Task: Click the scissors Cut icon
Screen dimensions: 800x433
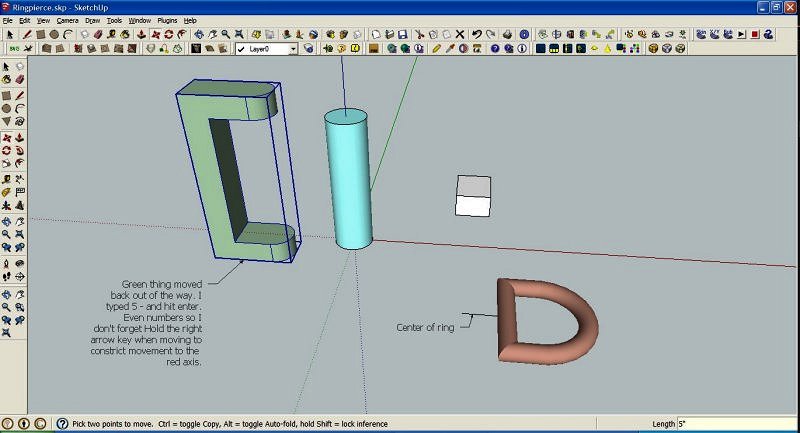Action: click(417, 34)
